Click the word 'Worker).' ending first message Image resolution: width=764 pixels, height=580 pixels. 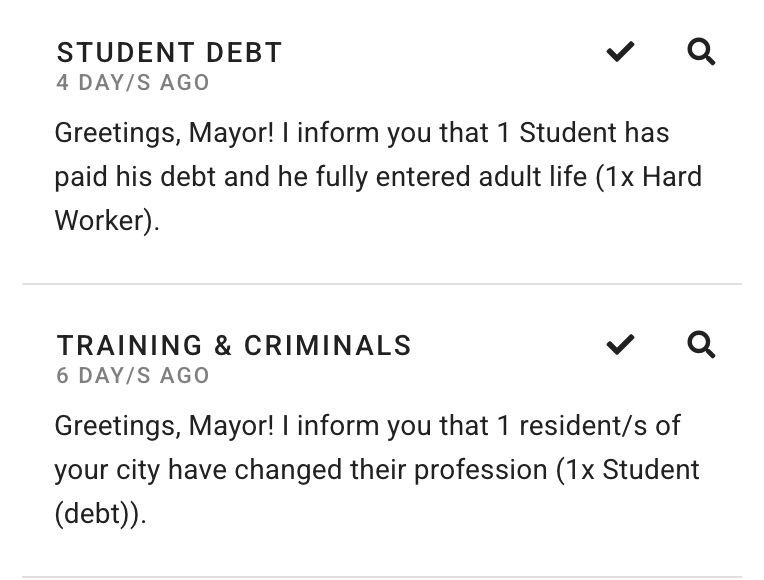pyautogui.click(x=107, y=221)
